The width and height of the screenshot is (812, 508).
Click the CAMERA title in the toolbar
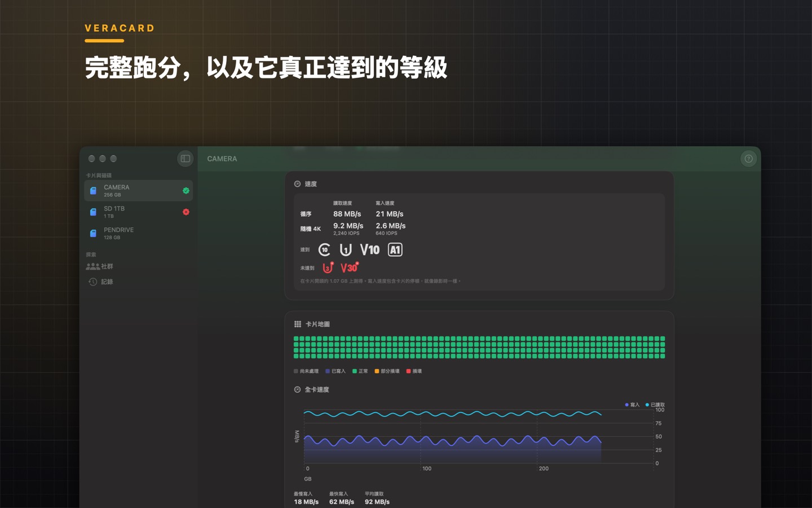(222, 159)
